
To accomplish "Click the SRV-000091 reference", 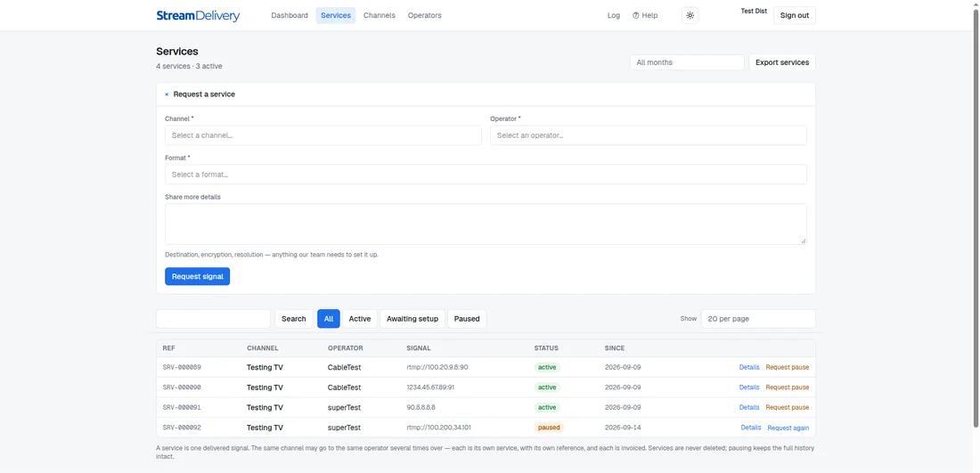I will pos(182,407).
